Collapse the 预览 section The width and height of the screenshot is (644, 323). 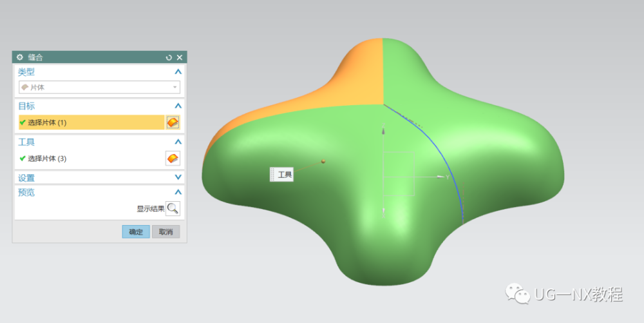point(178,192)
